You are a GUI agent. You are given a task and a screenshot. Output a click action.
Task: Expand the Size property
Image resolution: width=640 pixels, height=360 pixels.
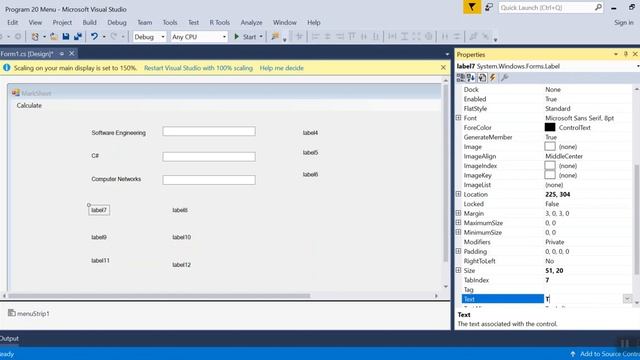point(458,270)
